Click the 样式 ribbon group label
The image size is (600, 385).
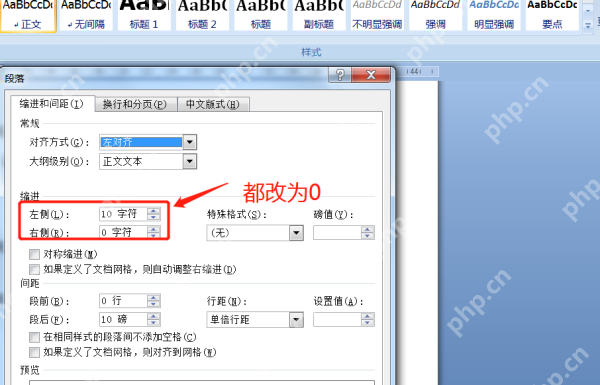point(311,52)
